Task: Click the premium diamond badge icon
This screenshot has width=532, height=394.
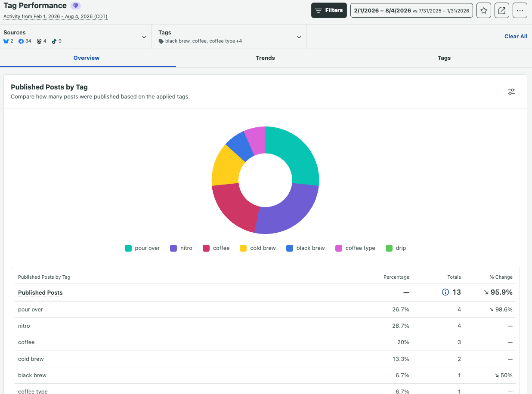Action: pyautogui.click(x=76, y=6)
